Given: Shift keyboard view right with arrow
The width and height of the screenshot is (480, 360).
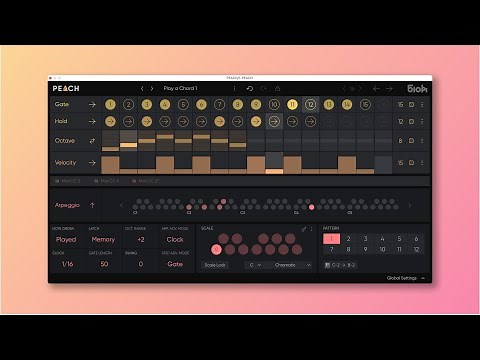Looking at the screenshot, I should click(410, 205).
